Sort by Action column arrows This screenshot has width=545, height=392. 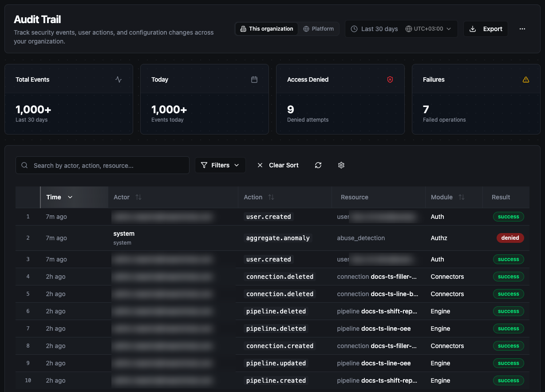[x=271, y=197]
